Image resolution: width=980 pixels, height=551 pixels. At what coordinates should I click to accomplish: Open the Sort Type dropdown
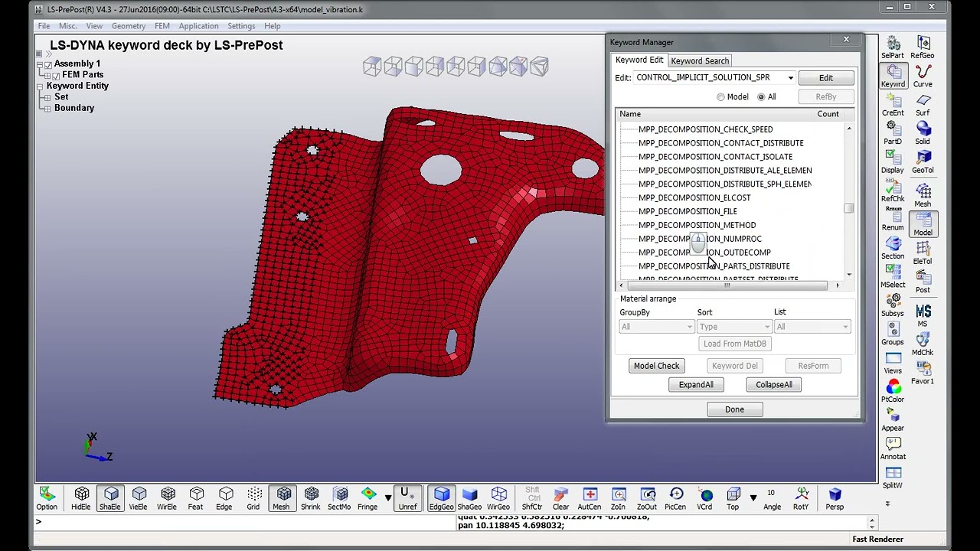coord(734,327)
